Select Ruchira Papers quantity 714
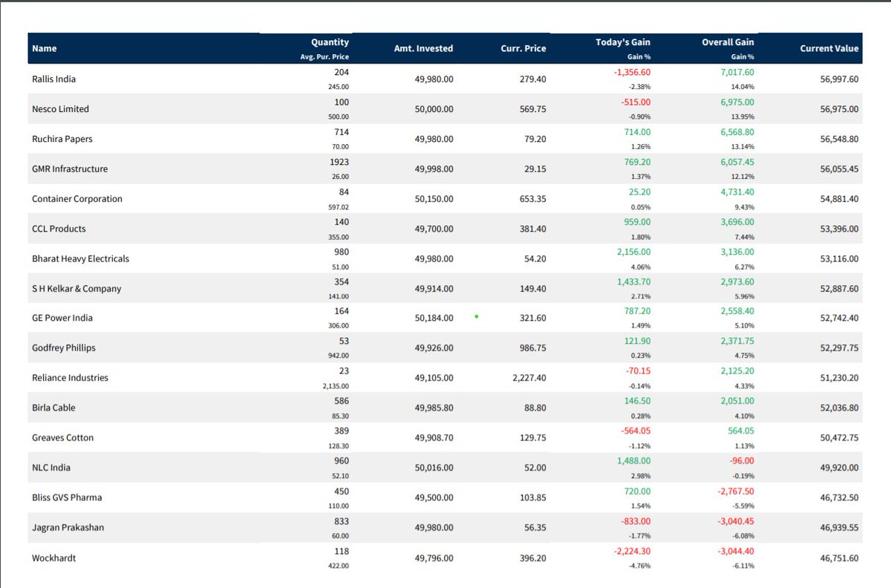Screen dimensions: 891x588 pyautogui.click(x=342, y=132)
